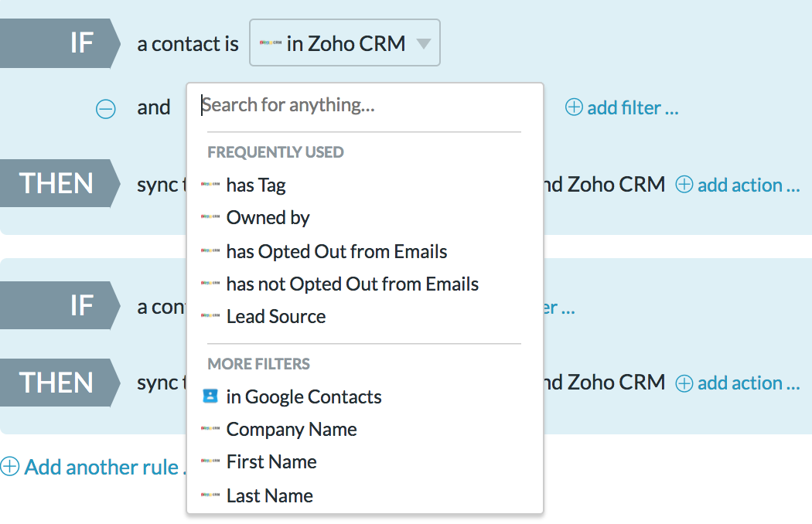Click plus icon beside first 'add action'

(684, 184)
